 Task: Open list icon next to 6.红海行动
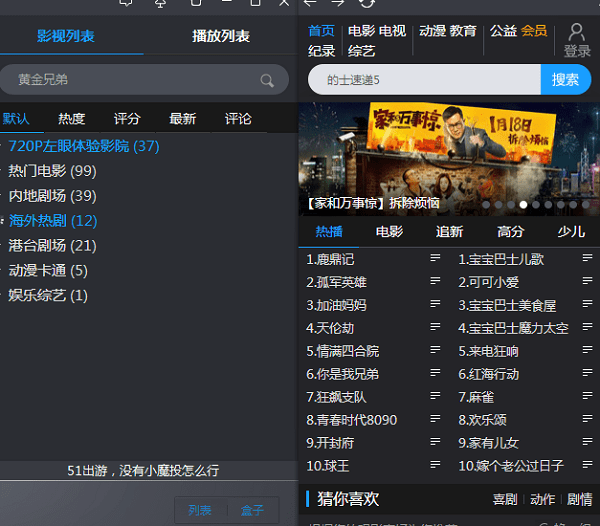tap(587, 373)
